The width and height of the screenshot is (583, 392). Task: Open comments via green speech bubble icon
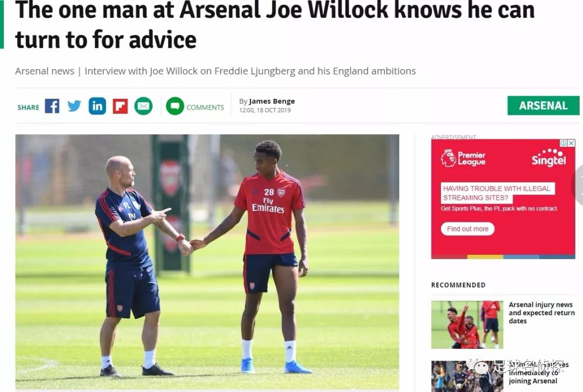click(x=175, y=106)
